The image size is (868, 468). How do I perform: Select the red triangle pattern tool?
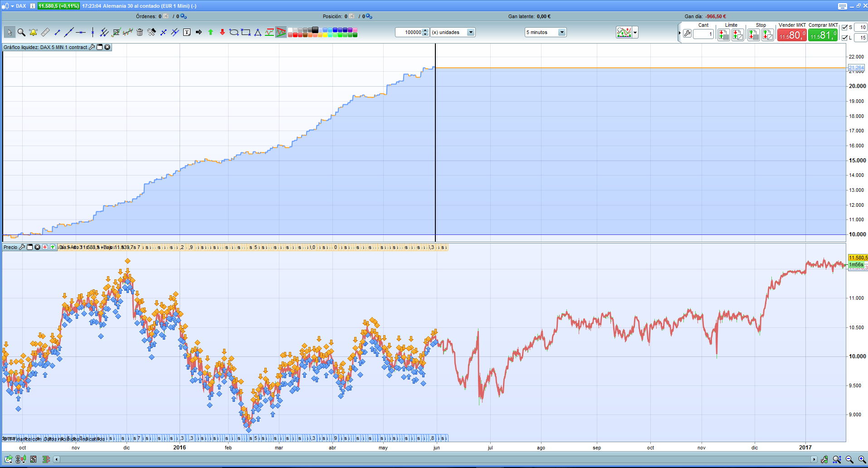pos(281,32)
